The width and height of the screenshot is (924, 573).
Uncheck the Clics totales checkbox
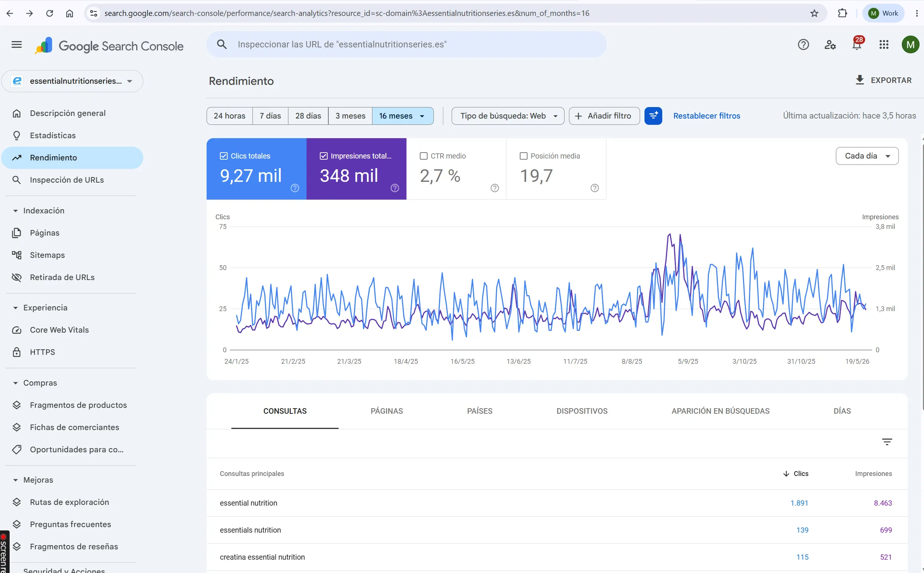[x=224, y=156]
